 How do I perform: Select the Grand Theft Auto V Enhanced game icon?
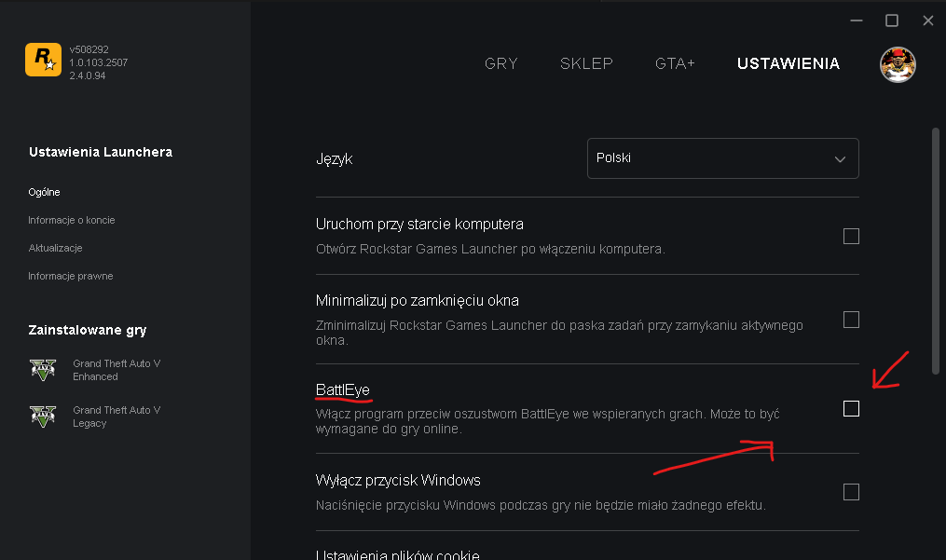[43, 369]
